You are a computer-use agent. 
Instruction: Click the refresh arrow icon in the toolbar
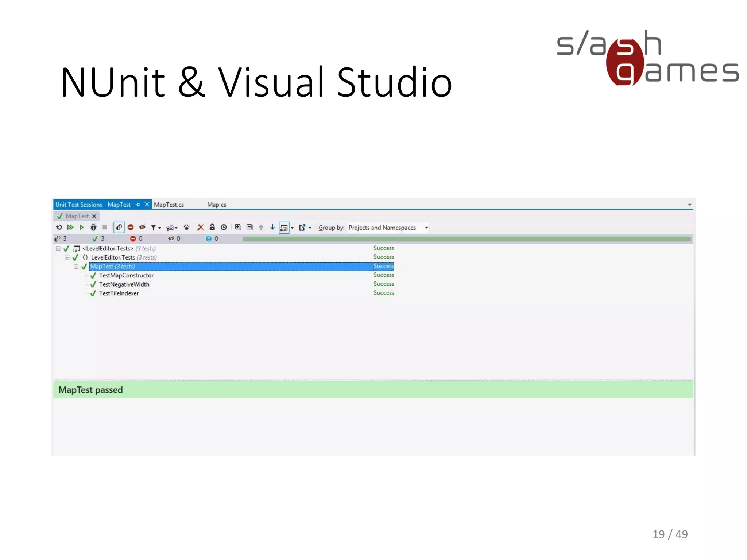59,227
